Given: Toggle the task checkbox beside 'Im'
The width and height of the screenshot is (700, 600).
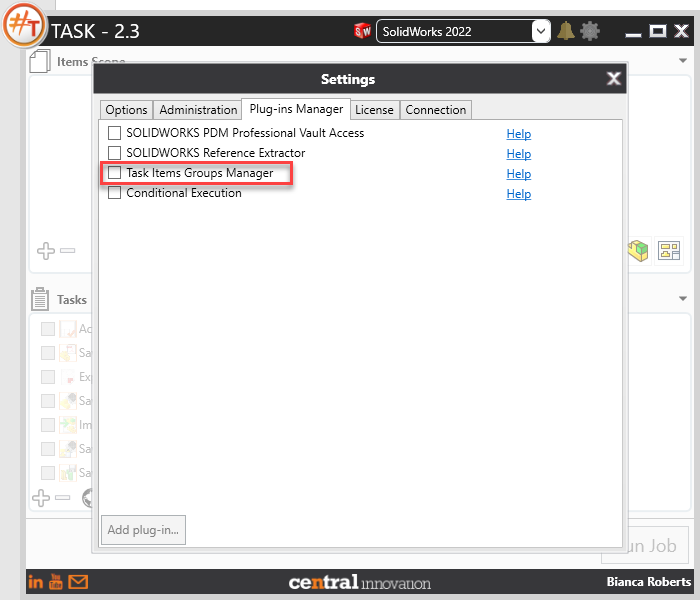Looking at the screenshot, I should (48, 425).
